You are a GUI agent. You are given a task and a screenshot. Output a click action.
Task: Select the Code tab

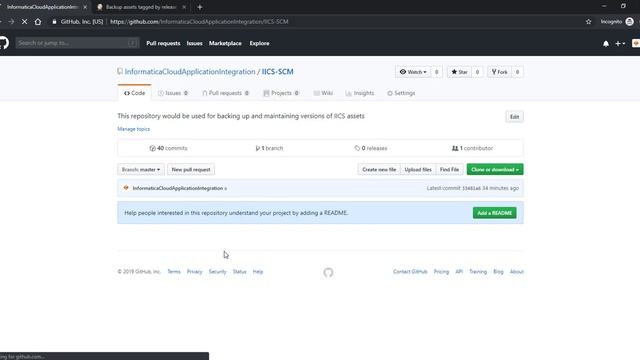pos(134,93)
